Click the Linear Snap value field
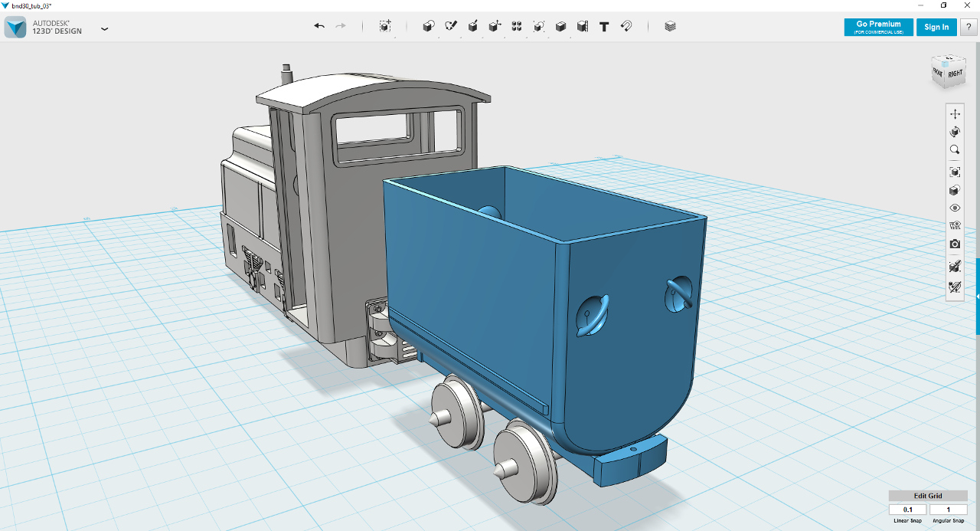980x531 pixels. coord(908,510)
